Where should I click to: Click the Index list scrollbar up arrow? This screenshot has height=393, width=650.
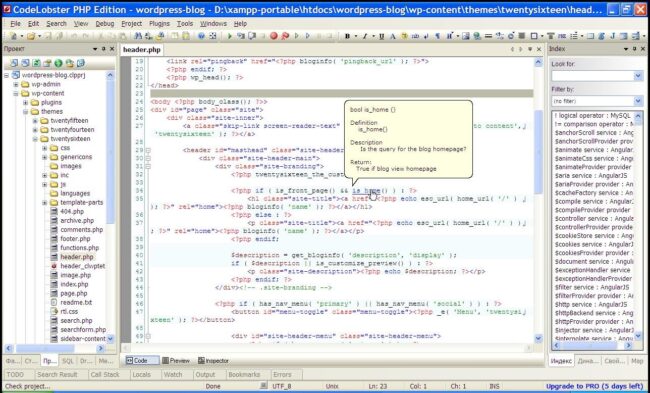(638, 116)
